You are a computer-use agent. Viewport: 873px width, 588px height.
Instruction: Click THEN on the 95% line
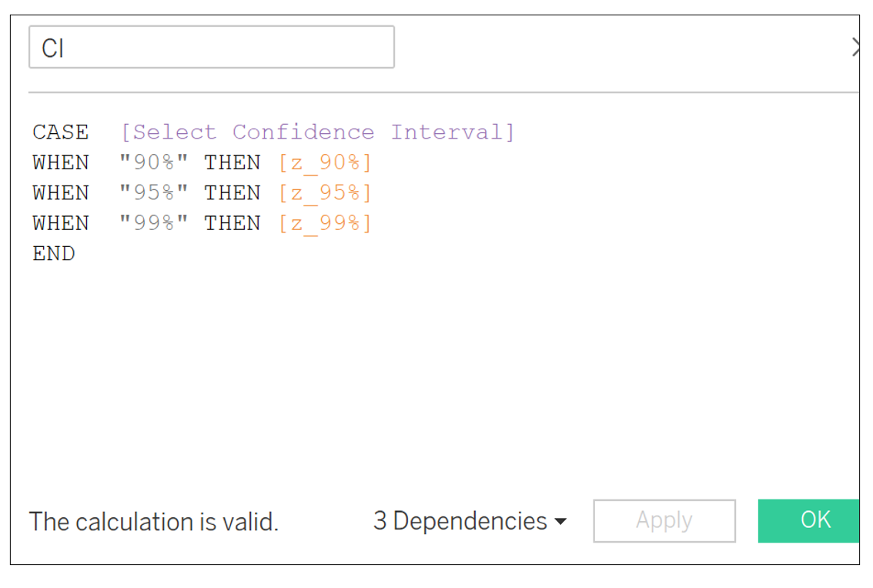click(x=232, y=192)
